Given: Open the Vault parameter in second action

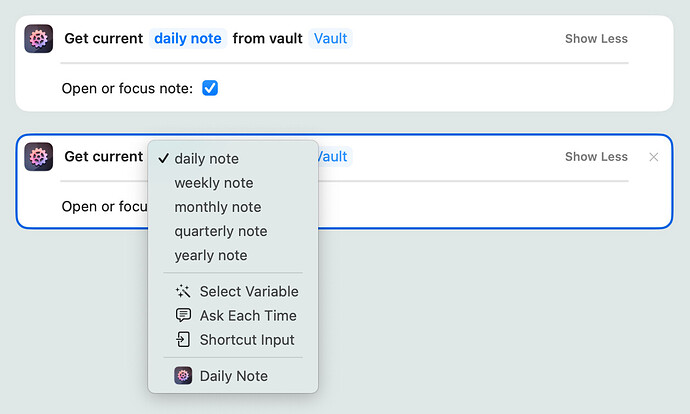Looking at the screenshot, I should tap(334, 157).
